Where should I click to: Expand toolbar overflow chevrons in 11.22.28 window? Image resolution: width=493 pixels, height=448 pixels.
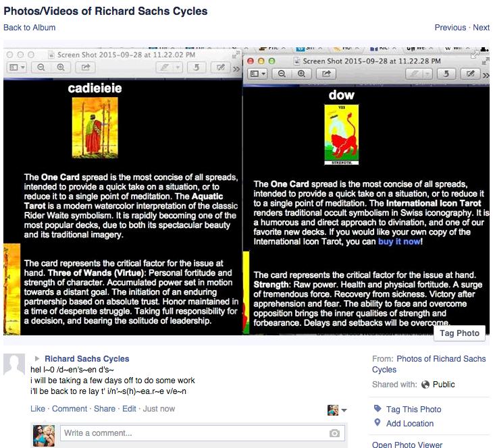coord(486,75)
